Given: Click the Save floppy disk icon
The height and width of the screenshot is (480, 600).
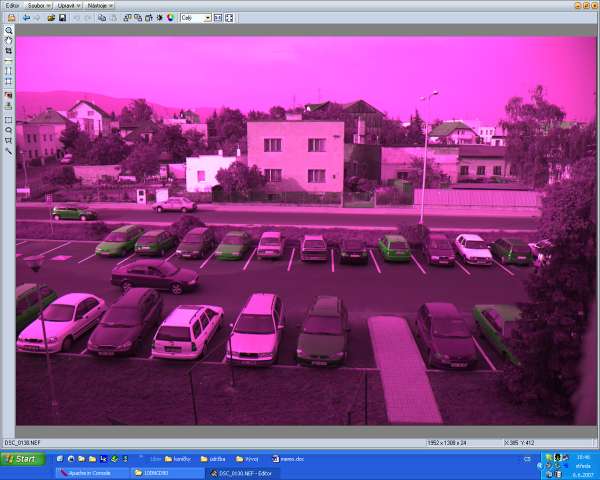Looking at the screenshot, I should (x=63, y=18).
